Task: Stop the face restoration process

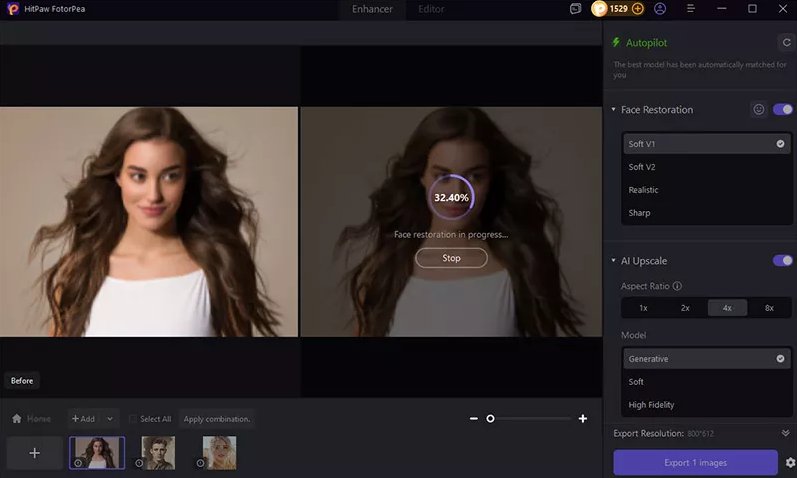Action: tap(451, 258)
